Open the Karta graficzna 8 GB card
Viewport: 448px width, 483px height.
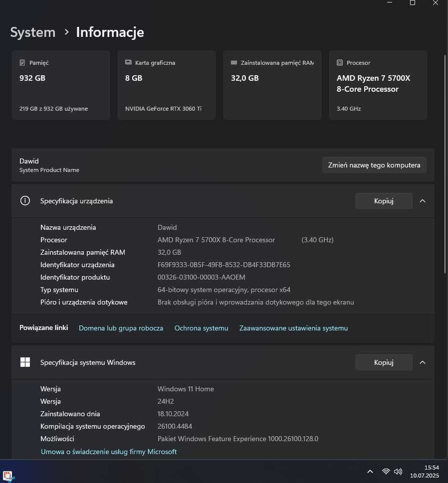(x=167, y=85)
